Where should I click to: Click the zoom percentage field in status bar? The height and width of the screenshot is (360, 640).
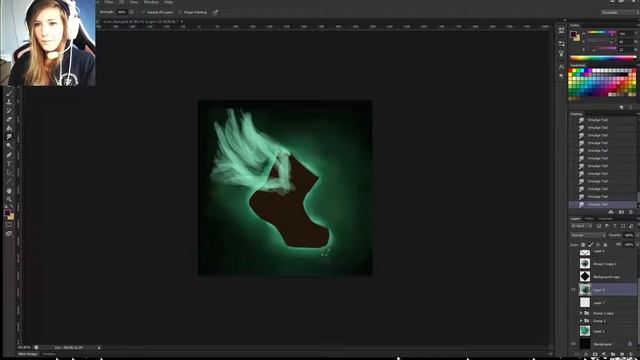tap(24, 348)
